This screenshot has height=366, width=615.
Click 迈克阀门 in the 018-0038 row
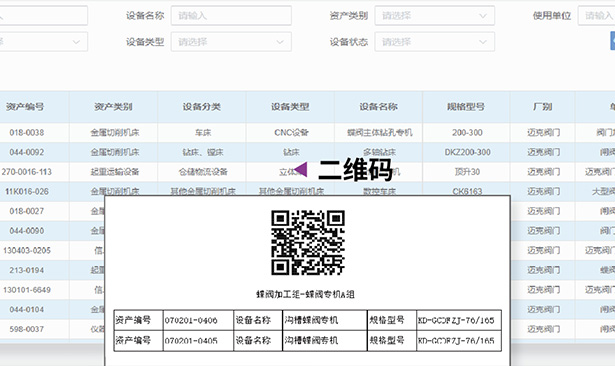[x=544, y=133]
